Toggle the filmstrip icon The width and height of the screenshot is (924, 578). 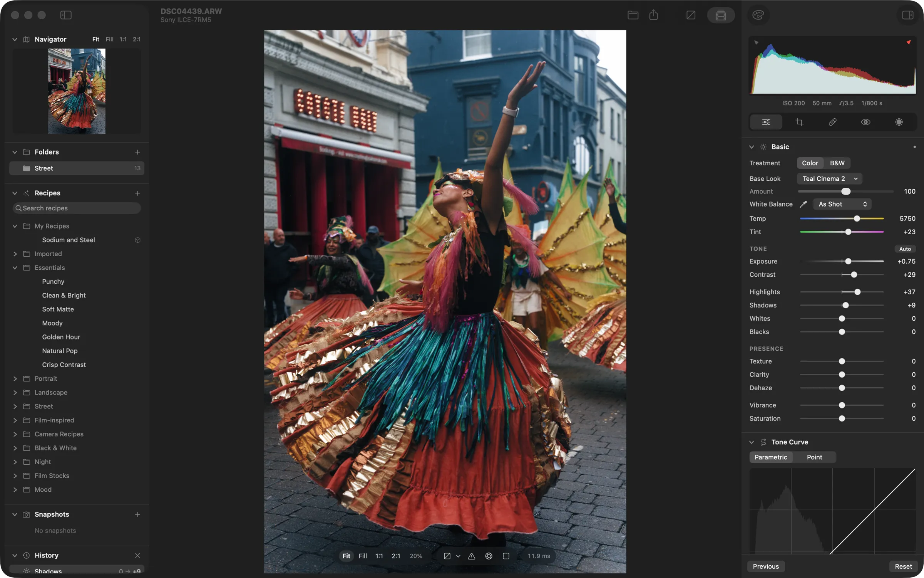(x=721, y=15)
